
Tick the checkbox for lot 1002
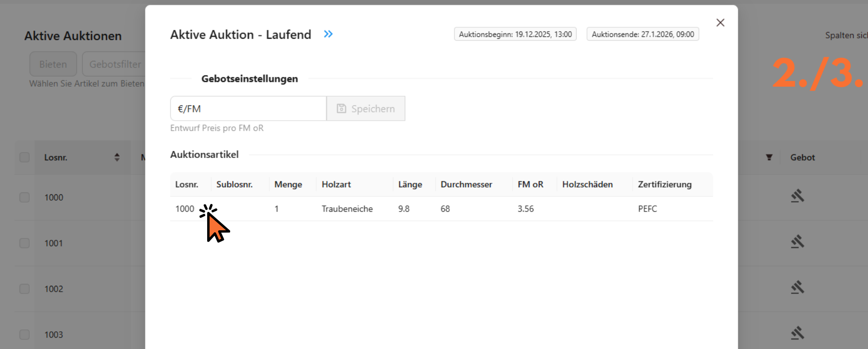24,289
